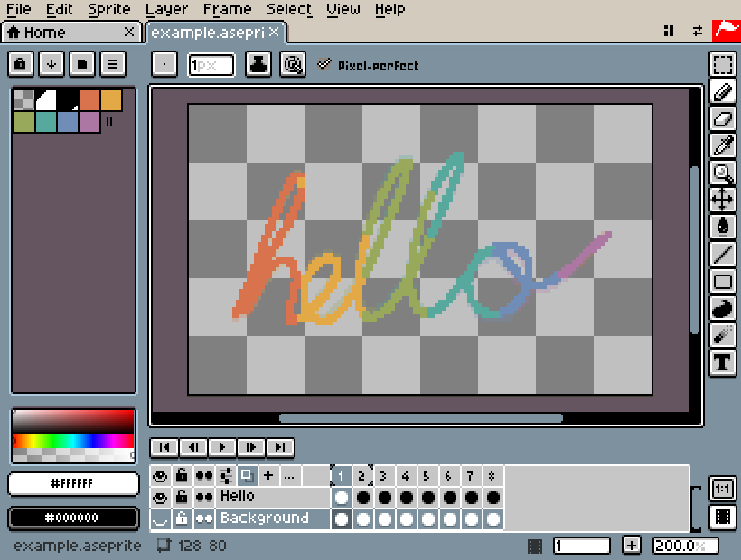Open the dynamics settings button
Screen dimensions: 741x560
tap(292, 65)
